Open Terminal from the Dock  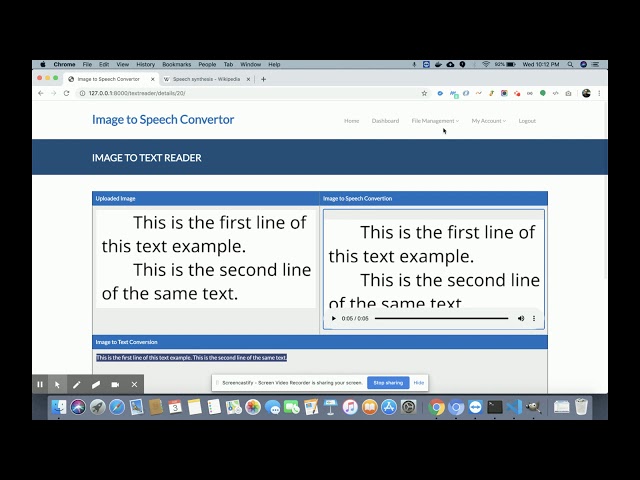[495, 407]
